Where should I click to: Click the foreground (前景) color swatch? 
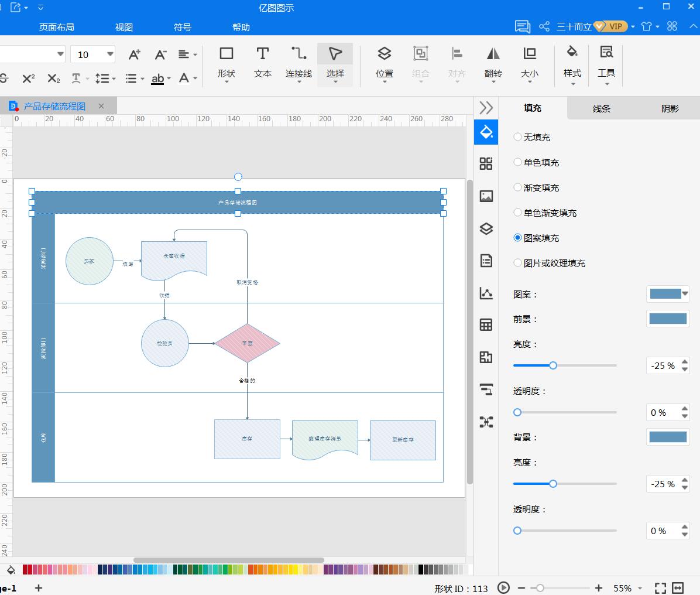668,319
